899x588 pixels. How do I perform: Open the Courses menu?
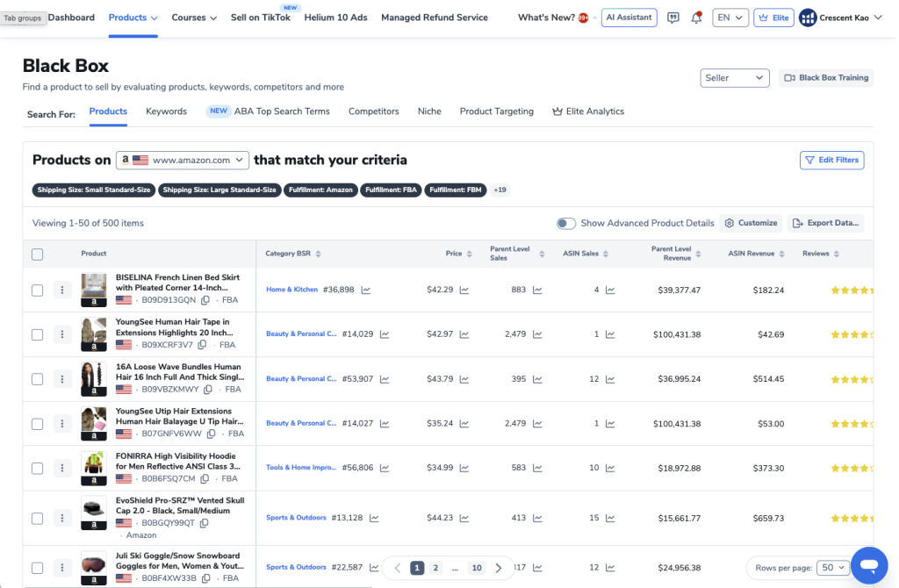tap(194, 18)
